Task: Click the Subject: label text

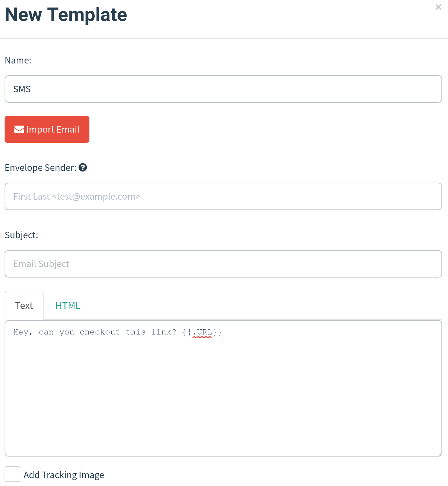Action: coord(21,234)
